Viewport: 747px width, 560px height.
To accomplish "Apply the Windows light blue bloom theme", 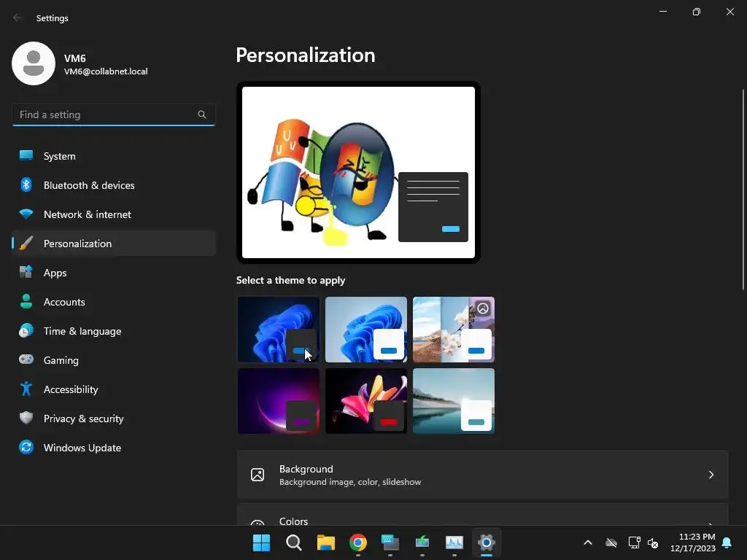I will pyautogui.click(x=366, y=330).
